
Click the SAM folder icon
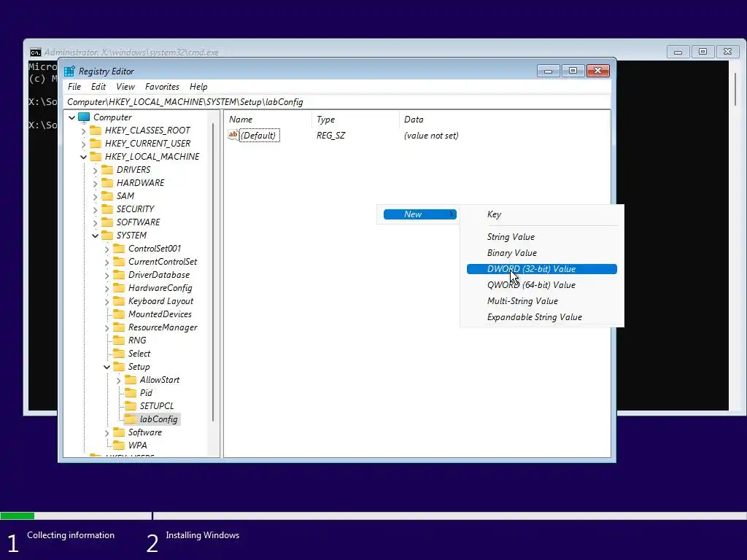108,196
